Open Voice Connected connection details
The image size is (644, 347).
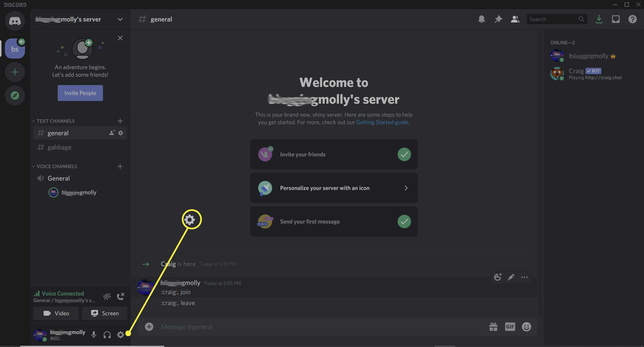click(63, 293)
